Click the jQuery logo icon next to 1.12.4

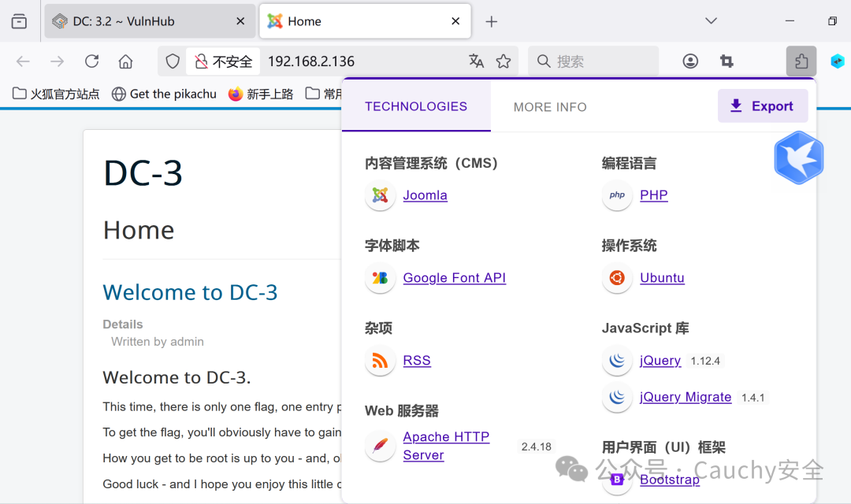pos(617,360)
